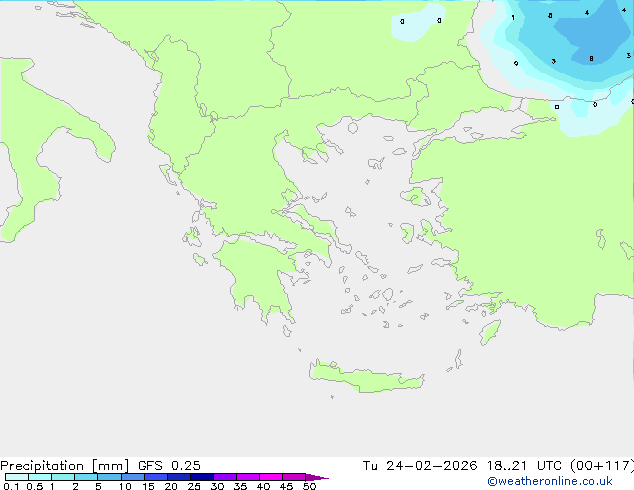Open the weatheronline.co.uk copyright link
This screenshot has width=634, height=490.
(x=550, y=481)
